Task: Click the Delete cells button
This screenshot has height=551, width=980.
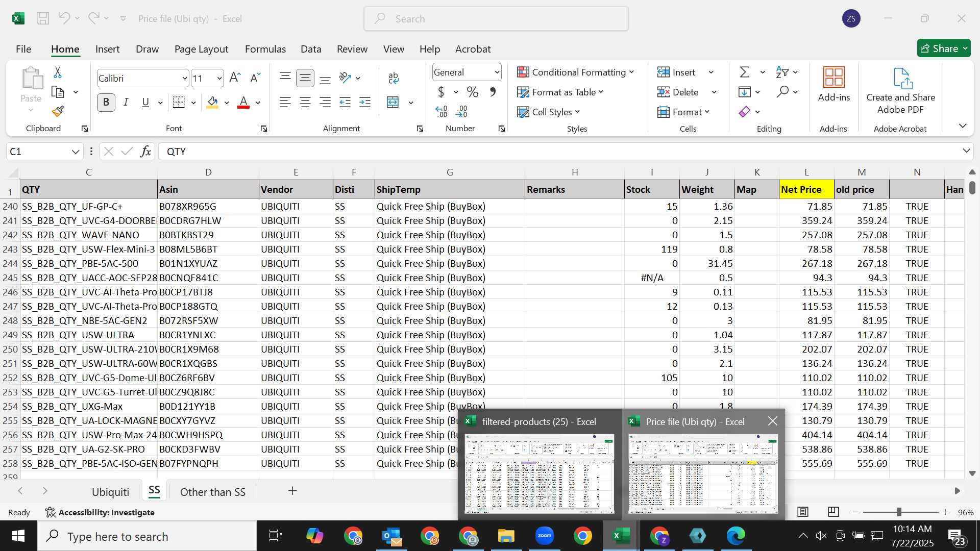Action: pyautogui.click(x=678, y=92)
